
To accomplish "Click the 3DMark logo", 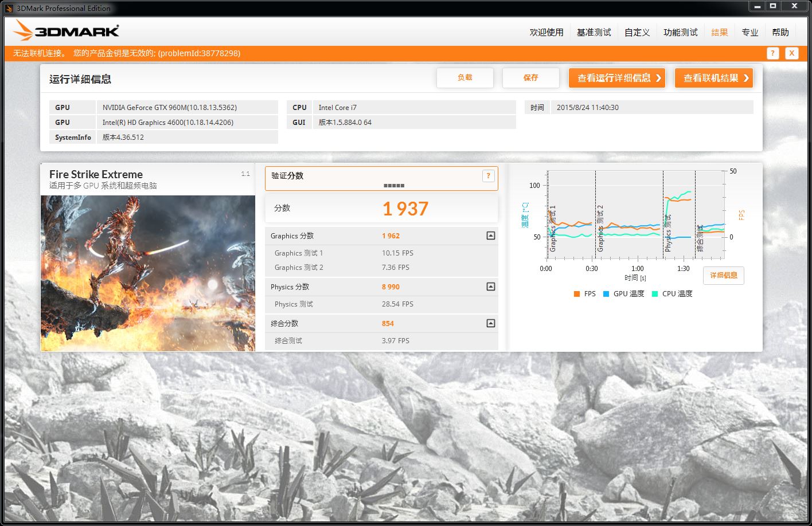I will [66, 30].
